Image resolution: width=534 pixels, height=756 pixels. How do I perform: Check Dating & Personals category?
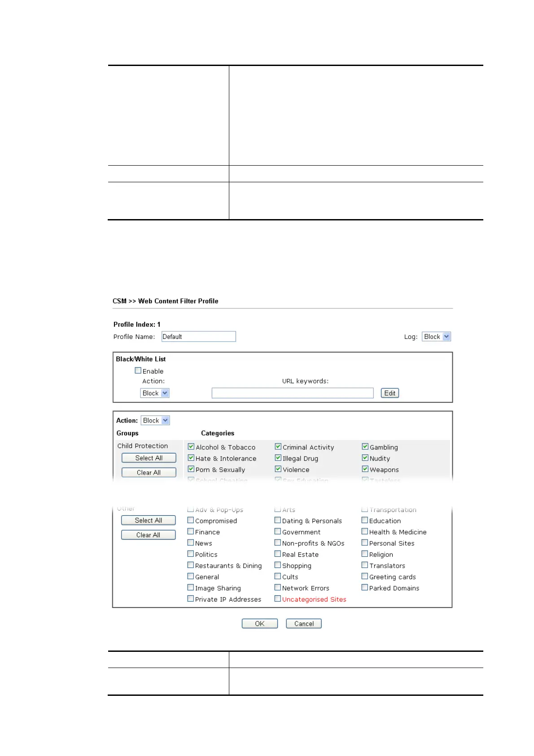pos(278,520)
